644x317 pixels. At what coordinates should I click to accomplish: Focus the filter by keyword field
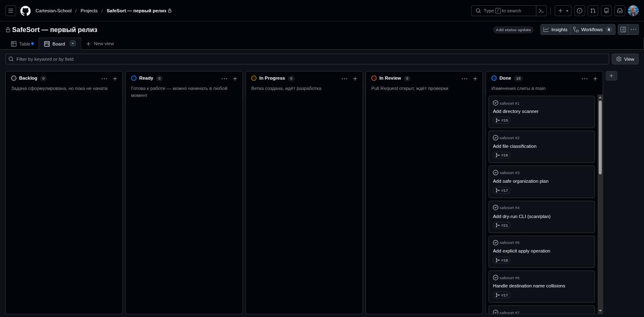307,59
